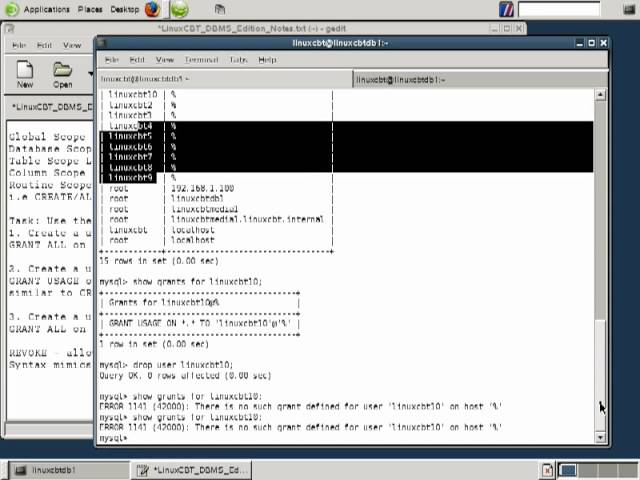Screen dimensions: 640x480
Task: Select the LinuxCBT_DBMS document tab in gedit
Action: coord(51,107)
